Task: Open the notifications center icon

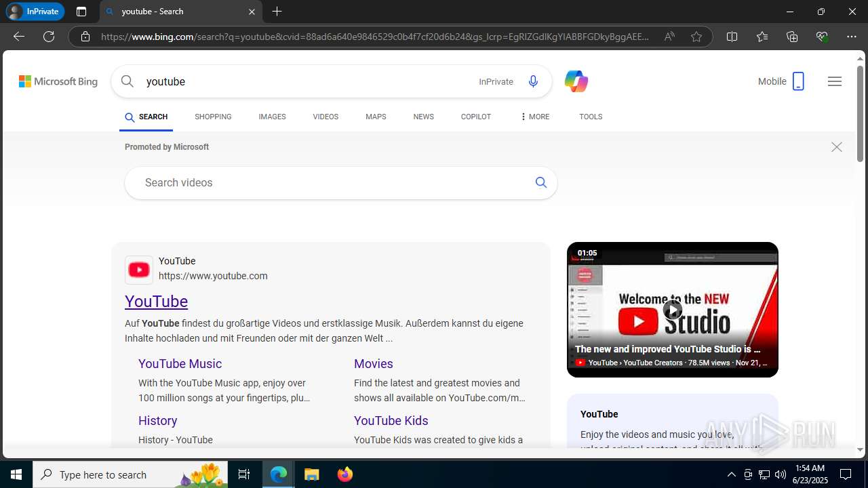Action: click(846, 474)
